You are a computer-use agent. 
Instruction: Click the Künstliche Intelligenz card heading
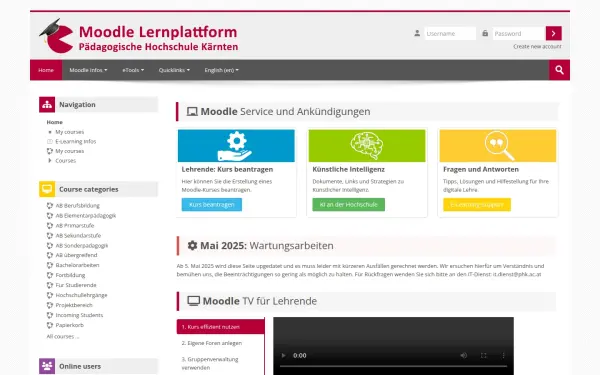click(x=349, y=169)
